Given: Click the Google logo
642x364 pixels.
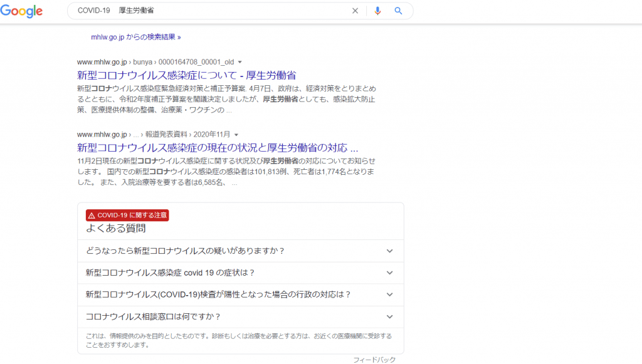Looking at the screenshot, I should tap(21, 11).
